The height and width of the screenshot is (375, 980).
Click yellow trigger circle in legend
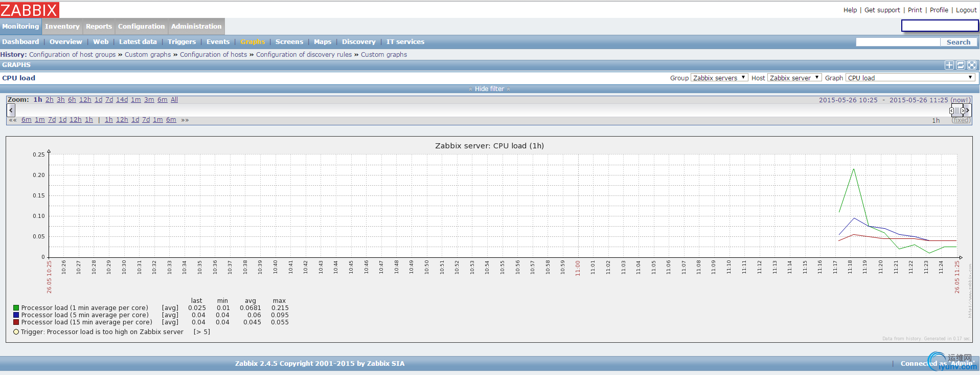tap(16, 332)
